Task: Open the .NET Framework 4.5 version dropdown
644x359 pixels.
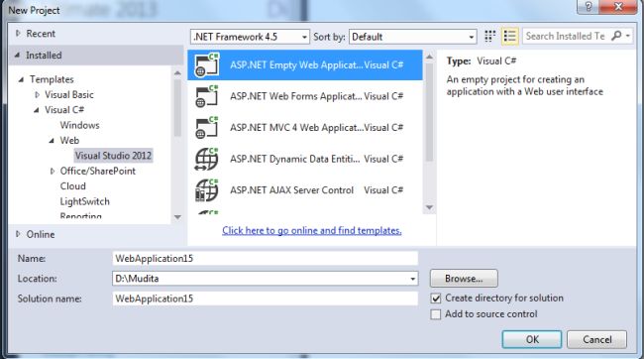Action: (250, 37)
